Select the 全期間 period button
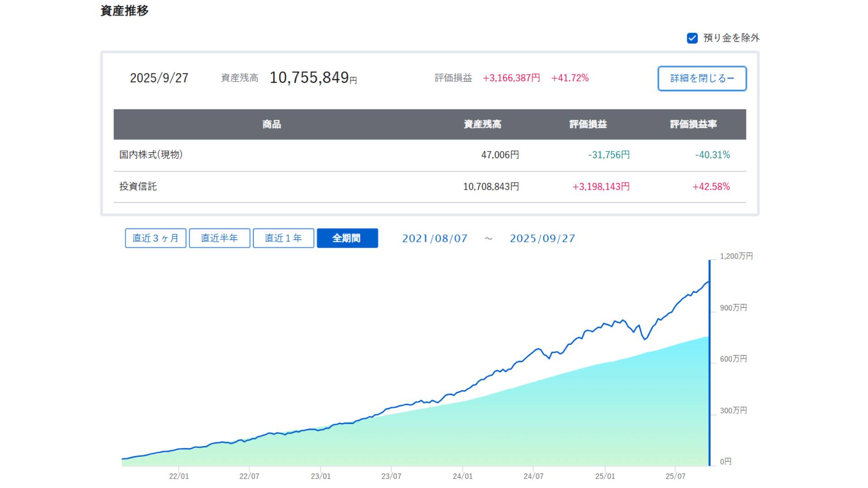The width and height of the screenshot is (868, 488). 347,238
